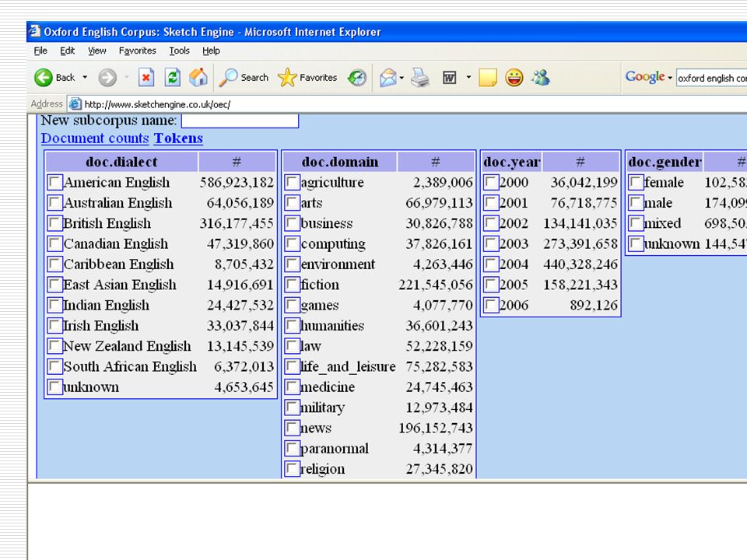Click the Google toolbar search box
This screenshot has height=560, width=747.
pos(711,78)
